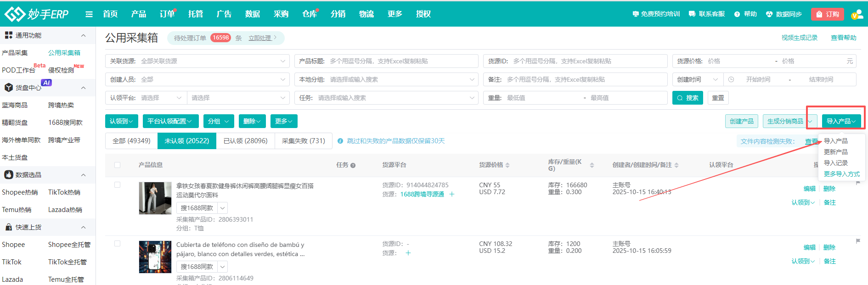Click the first product thumbnail image
Image resolution: width=868 pixels, height=285 pixels.
click(155, 198)
